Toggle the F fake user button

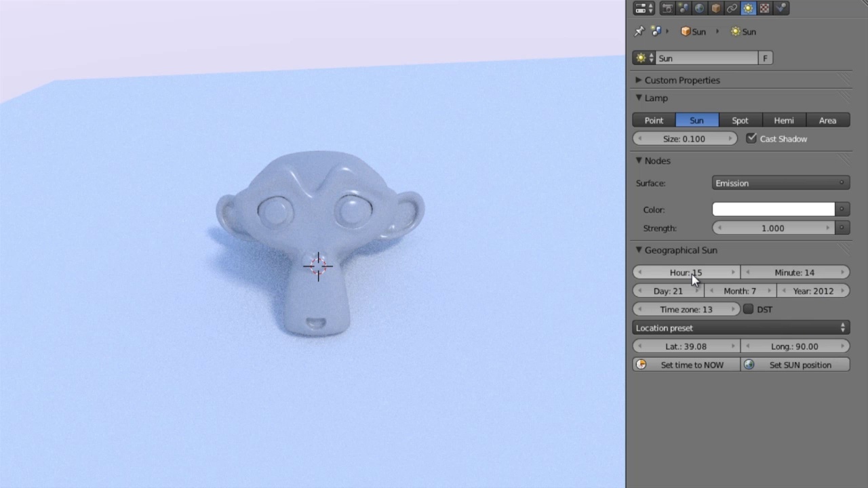click(765, 58)
